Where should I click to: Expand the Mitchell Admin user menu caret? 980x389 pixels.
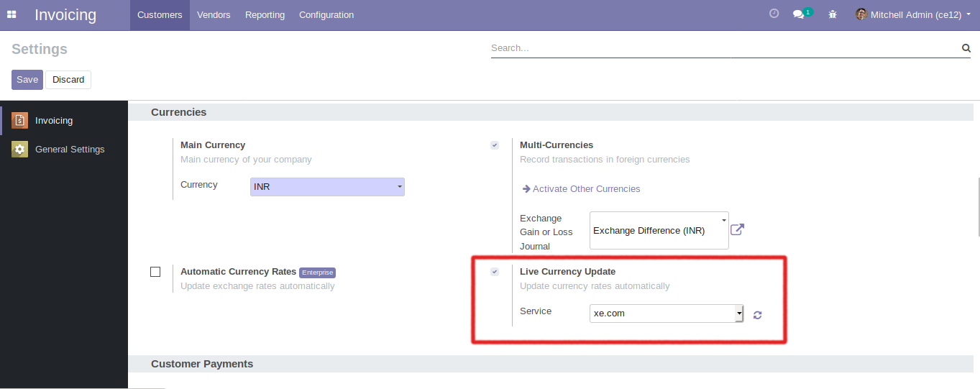point(968,14)
